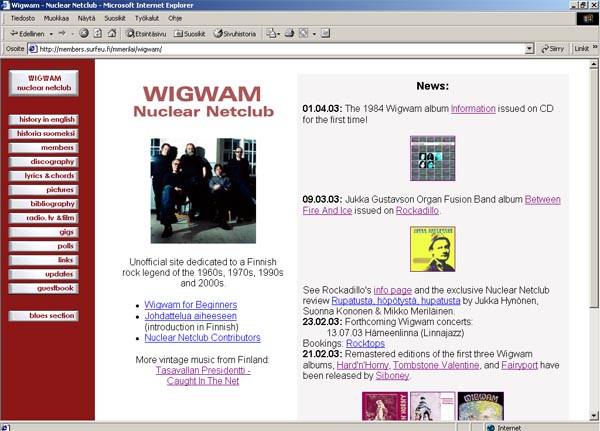
Task: Click the Mail toolbar icon
Action: [x=271, y=34]
